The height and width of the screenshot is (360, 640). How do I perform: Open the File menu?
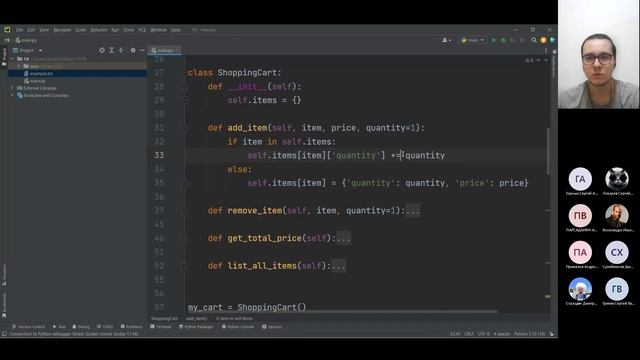pos(19,30)
